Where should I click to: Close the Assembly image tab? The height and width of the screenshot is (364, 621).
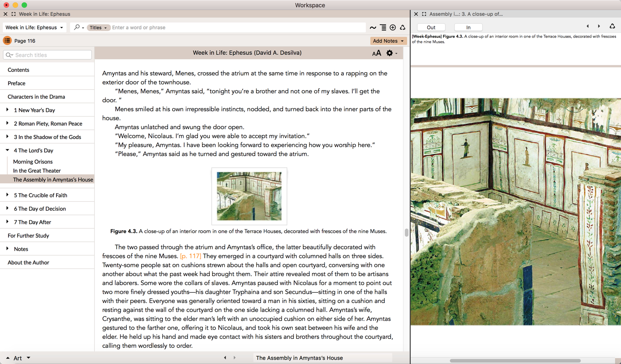pyautogui.click(x=416, y=14)
